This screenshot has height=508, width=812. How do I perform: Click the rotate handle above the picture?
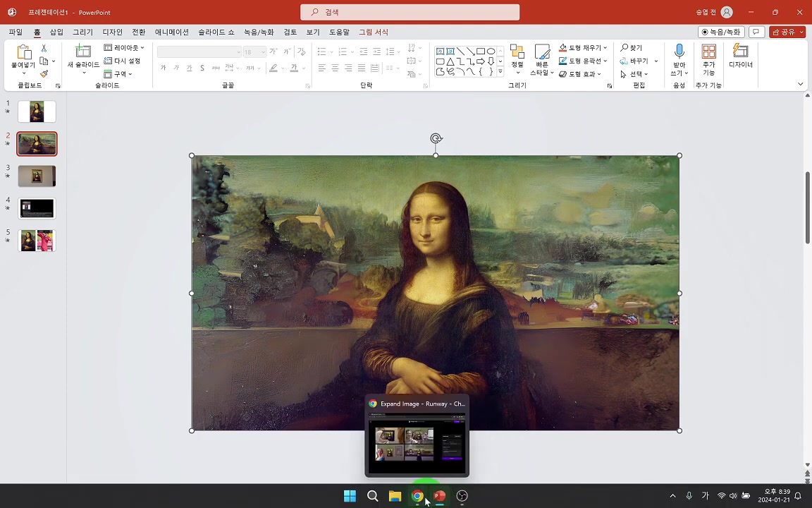(x=436, y=138)
